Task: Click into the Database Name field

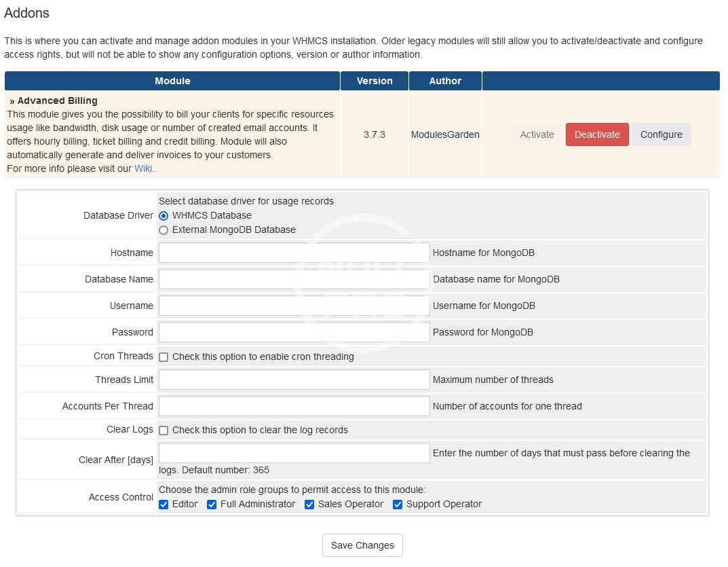Action: tap(294, 280)
